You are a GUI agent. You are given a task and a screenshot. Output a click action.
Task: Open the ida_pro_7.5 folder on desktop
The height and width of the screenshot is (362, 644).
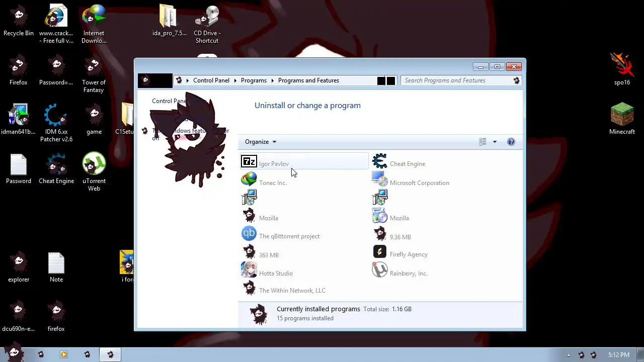[170, 21]
